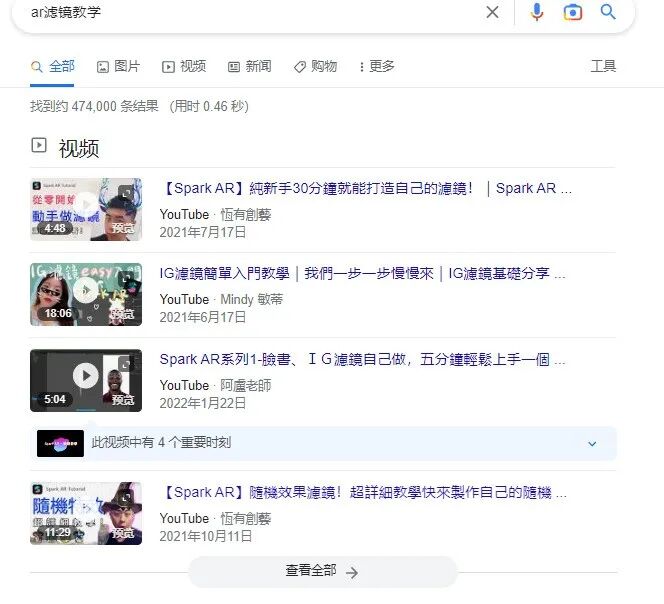
Task: Open the IG濾鏡簡單入門教學 video link
Action: pos(362,274)
